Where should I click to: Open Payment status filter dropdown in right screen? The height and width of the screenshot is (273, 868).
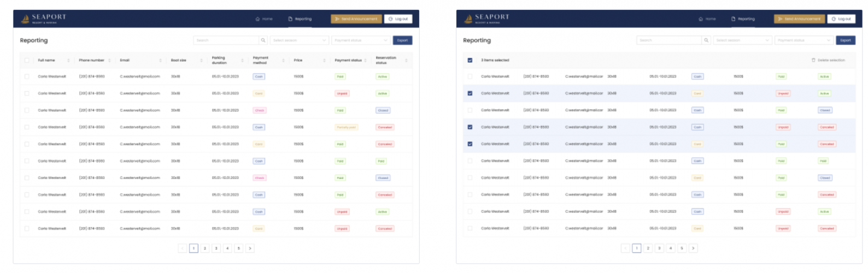804,40
